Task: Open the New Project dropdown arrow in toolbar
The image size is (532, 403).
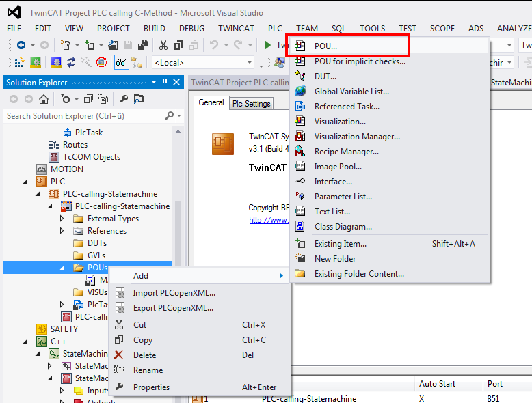Action: click(x=77, y=45)
